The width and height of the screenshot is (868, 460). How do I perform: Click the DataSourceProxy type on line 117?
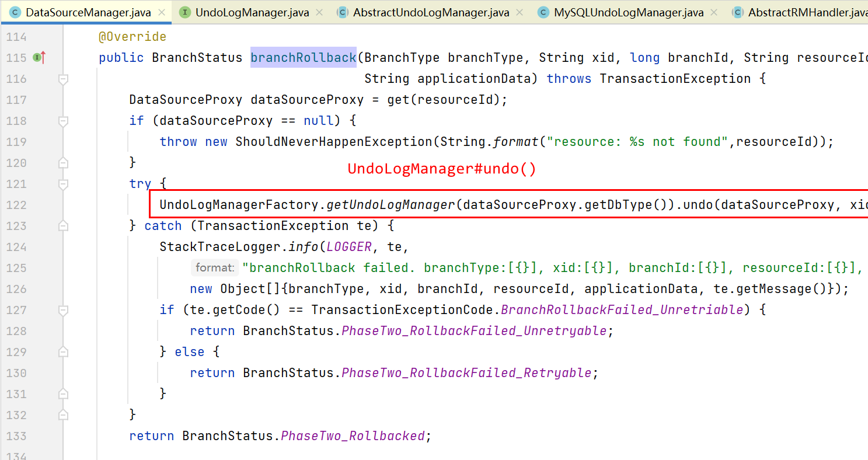(x=186, y=100)
